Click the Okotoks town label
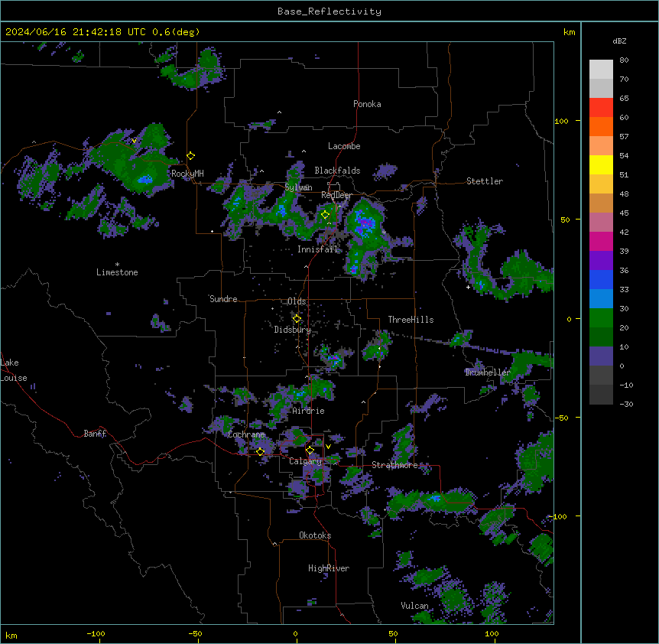The width and height of the screenshot is (659, 644). [x=315, y=535]
